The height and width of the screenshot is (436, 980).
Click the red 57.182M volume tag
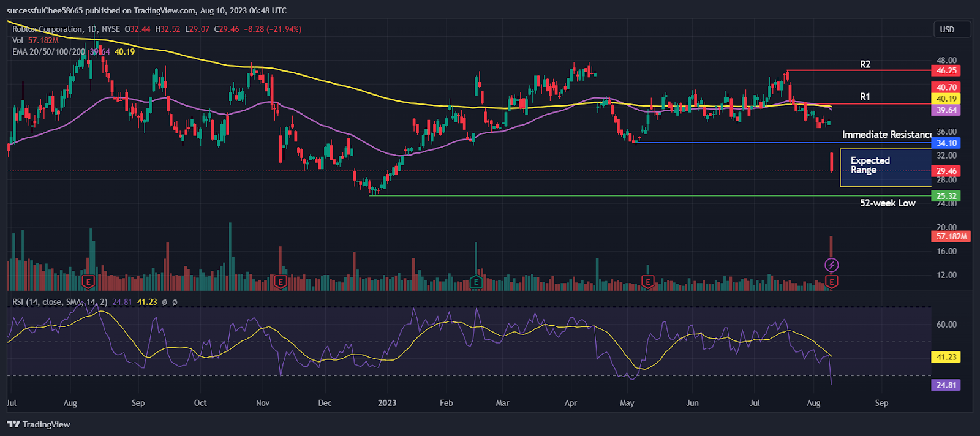951,236
